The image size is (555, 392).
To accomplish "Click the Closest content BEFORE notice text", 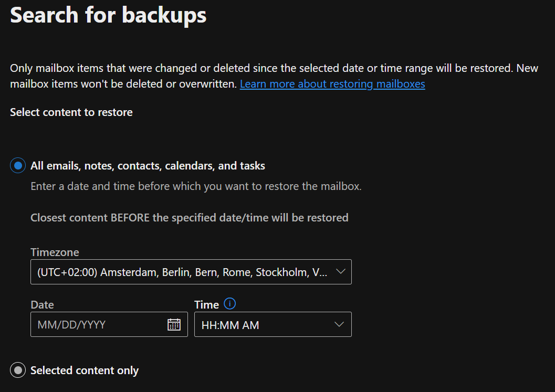I will [x=190, y=218].
